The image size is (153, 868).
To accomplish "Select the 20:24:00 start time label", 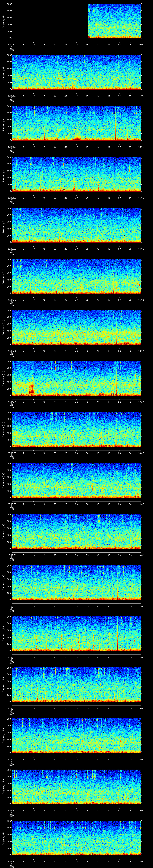I will click(12, 810).
